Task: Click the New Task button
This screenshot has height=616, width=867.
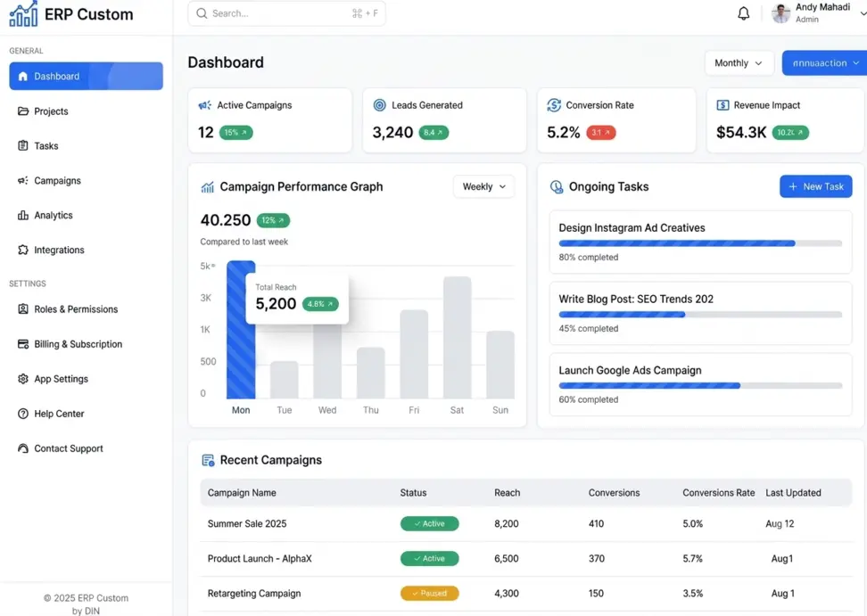Action: pyautogui.click(x=816, y=186)
